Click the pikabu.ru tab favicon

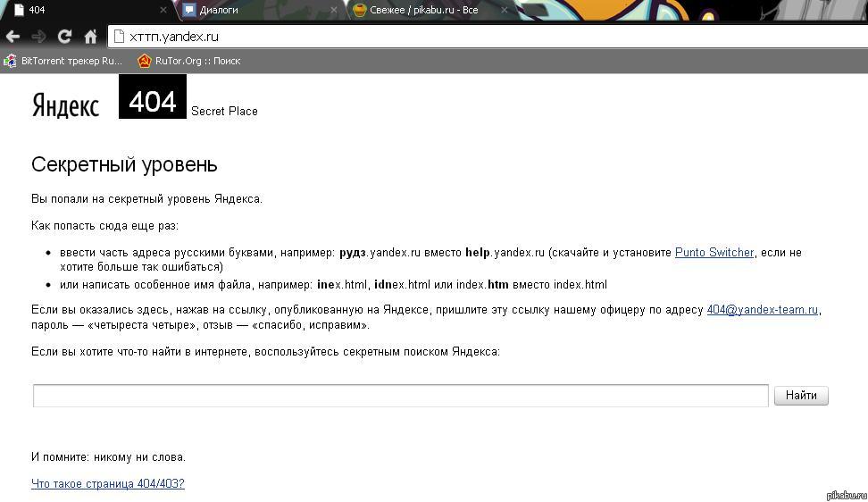(359, 10)
